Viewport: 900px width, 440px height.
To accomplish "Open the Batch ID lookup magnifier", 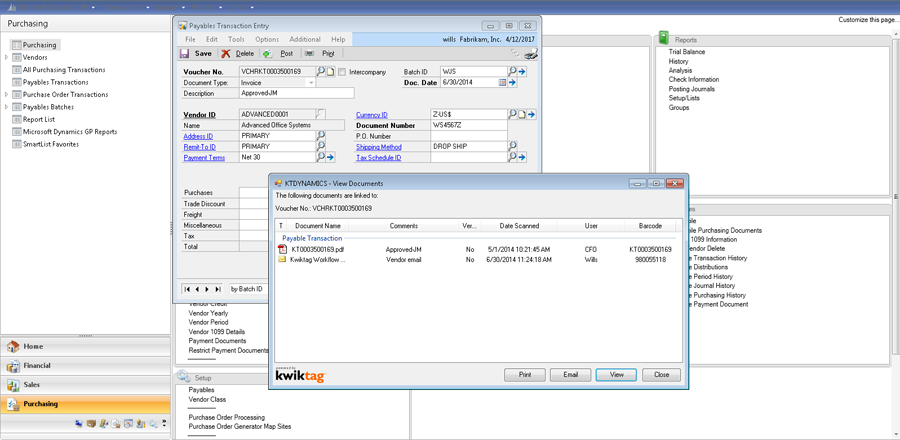I will (x=512, y=72).
